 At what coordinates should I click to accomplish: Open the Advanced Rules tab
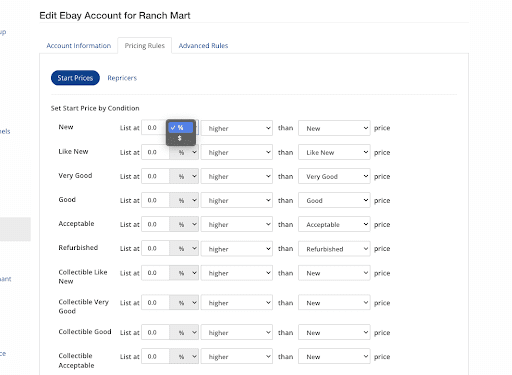[203, 46]
